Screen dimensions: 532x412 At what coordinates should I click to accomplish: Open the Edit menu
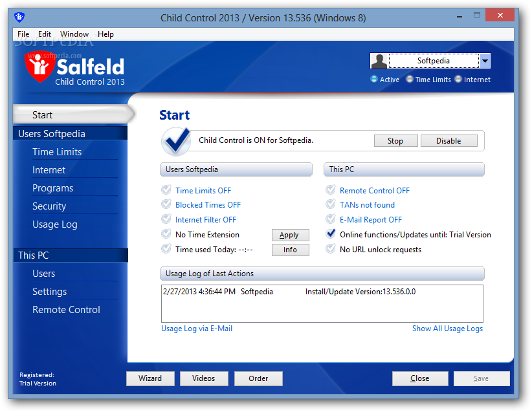pyautogui.click(x=45, y=34)
